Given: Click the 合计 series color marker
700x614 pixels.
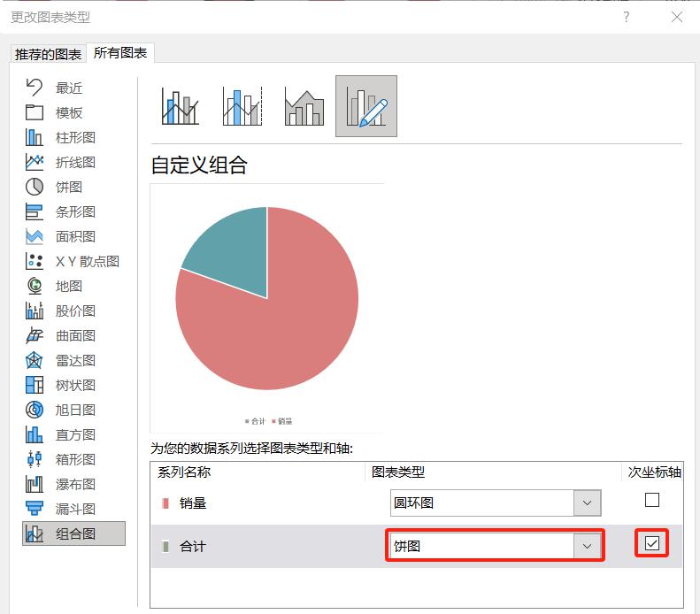Looking at the screenshot, I should [165, 546].
